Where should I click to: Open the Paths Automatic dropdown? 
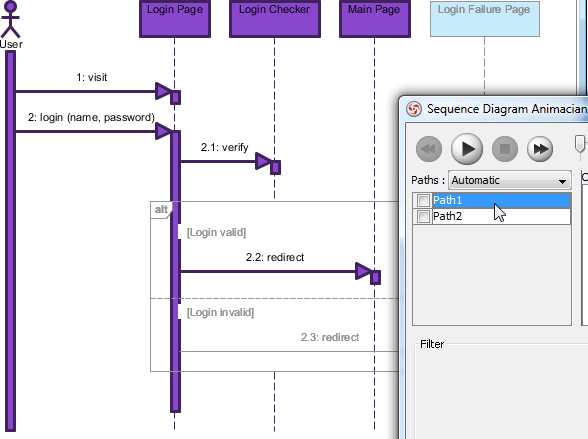pyautogui.click(x=510, y=180)
